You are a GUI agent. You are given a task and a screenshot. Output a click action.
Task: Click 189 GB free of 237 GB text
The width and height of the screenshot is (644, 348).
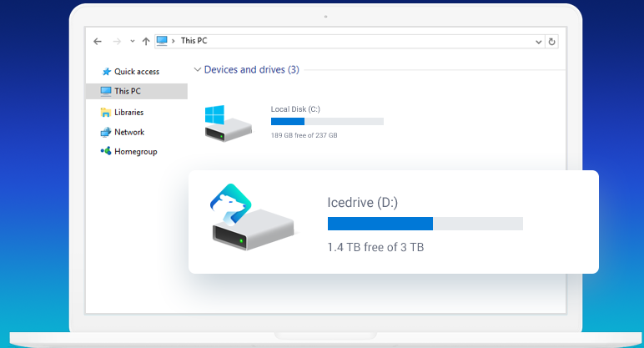[x=304, y=135]
